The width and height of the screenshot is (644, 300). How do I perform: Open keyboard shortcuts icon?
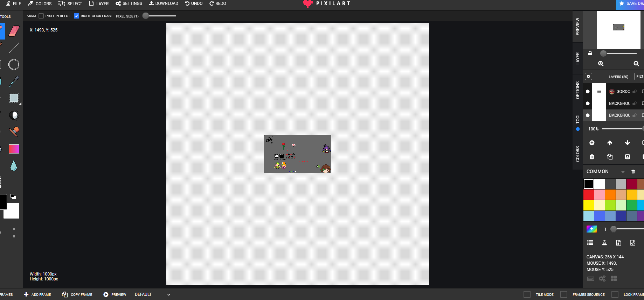[590, 279]
